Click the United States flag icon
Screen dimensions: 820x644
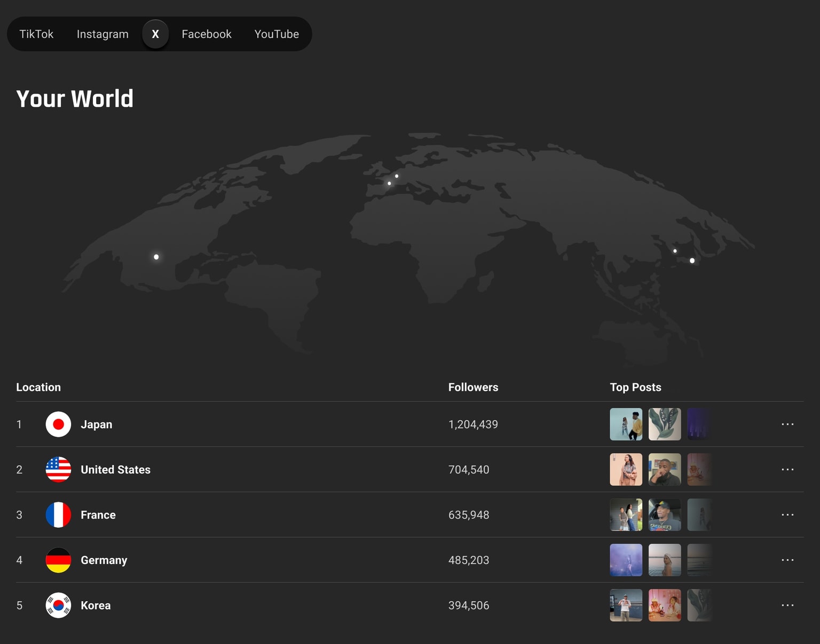58,470
